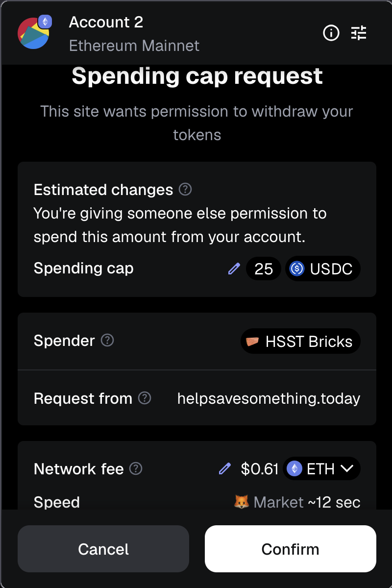Viewport: 392px width, 588px height.
Task: Click the Estimated changes help icon
Action: tap(185, 189)
